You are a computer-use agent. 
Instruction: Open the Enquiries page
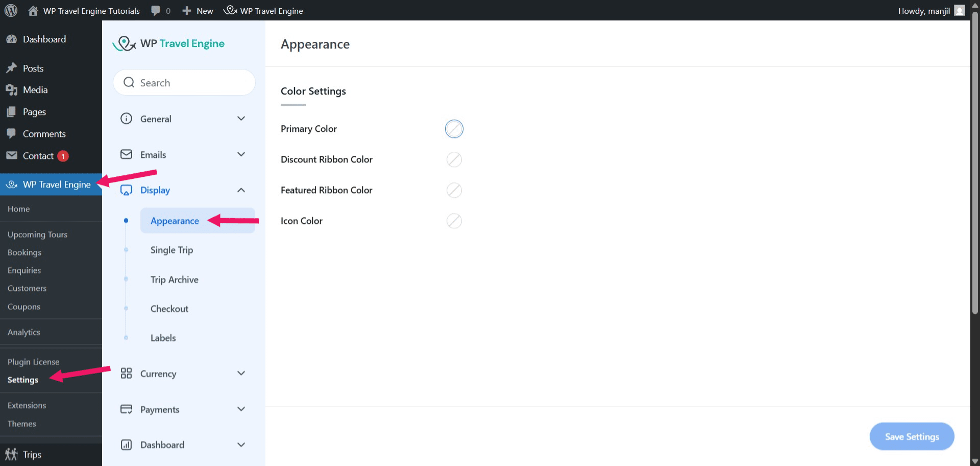click(x=24, y=270)
